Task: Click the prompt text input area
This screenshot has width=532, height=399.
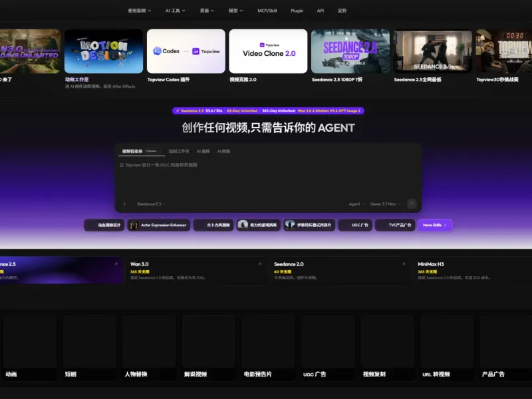Action: (268, 178)
